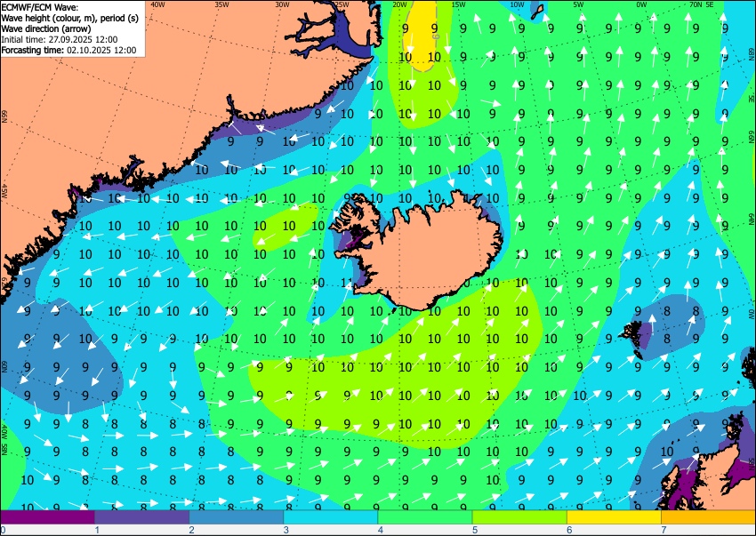The height and width of the screenshot is (536, 756).
Task: Click the '64N' latitude label
Action: tap(752, 219)
